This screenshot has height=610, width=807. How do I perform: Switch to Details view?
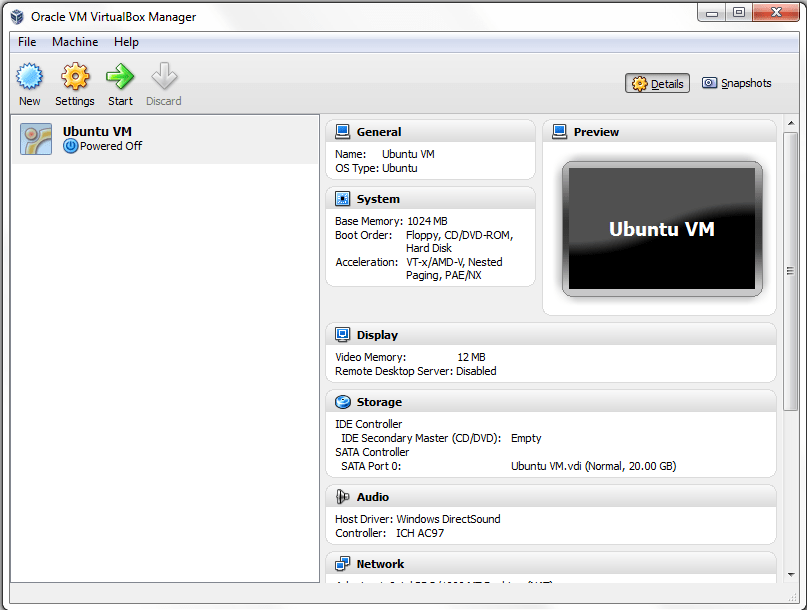pos(657,83)
